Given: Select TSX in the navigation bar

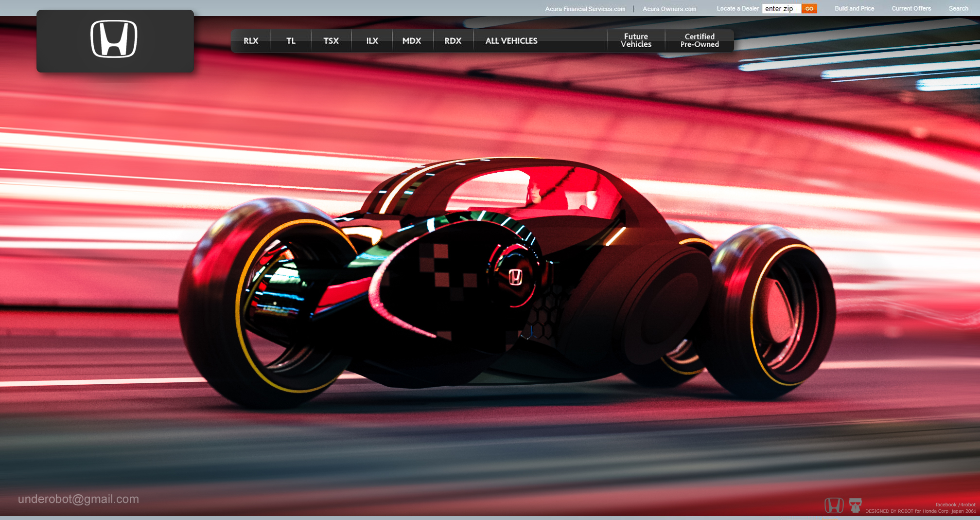Looking at the screenshot, I should coord(331,41).
